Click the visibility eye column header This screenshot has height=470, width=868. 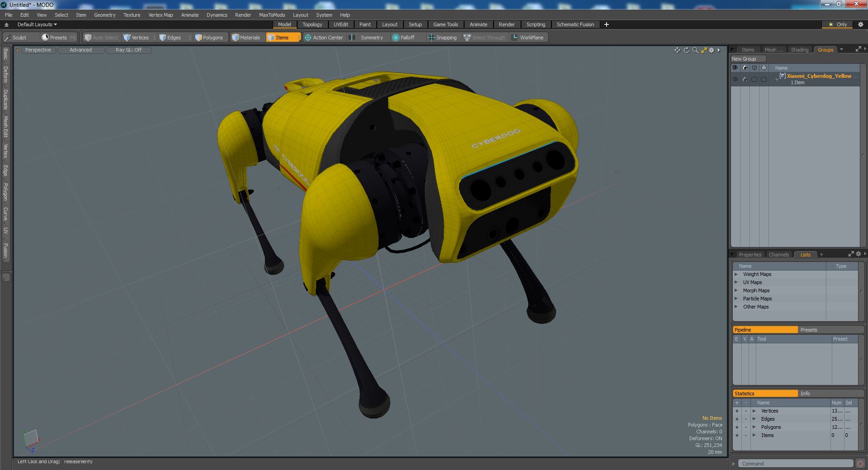pos(735,68)
